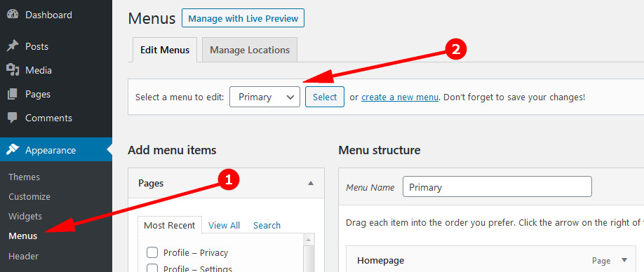Open Customize under Appearance

[x=29, y=196]
